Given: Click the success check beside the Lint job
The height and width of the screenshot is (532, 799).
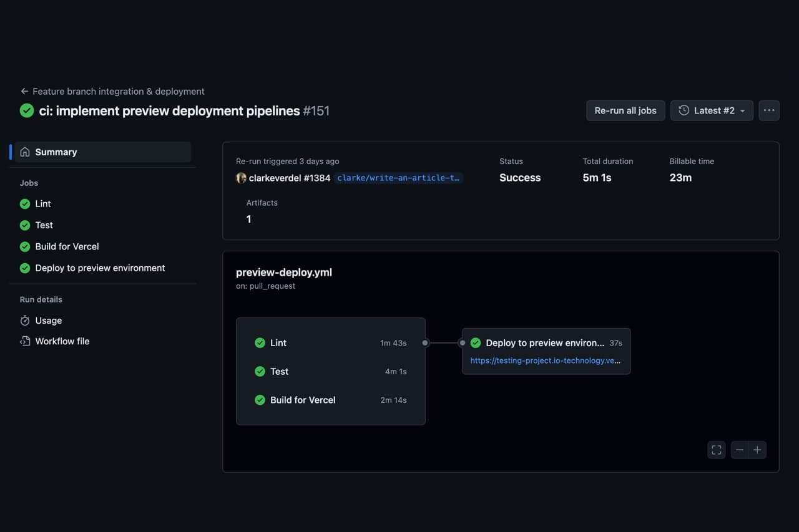Looking at the screenshot, I should click(24, 203).
